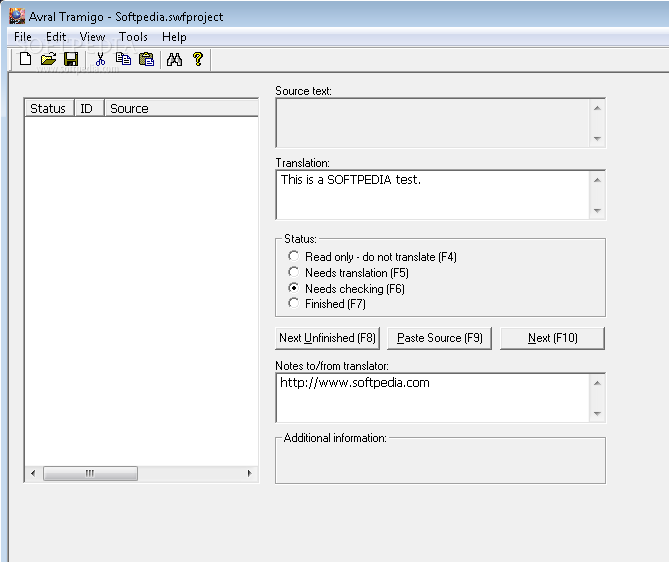Click the list's right scroll arrow
Screen dimensions: 669x562
tap(250, 473)
